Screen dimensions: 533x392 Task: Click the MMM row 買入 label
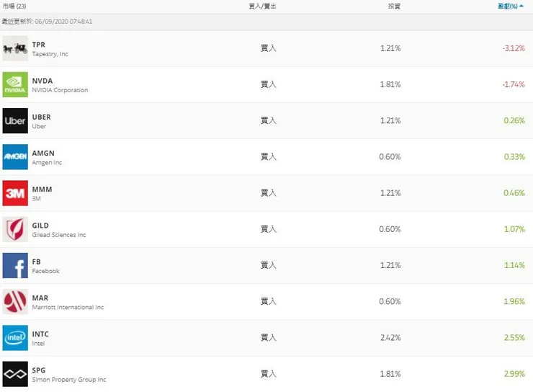pyautogui.click(x=268, y=193)
